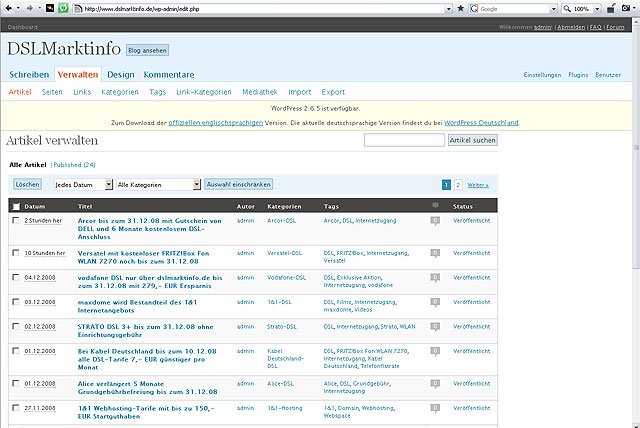Open the Mediathek submenu
This screenshot has height=428, width=640.
tap(260, 92)
